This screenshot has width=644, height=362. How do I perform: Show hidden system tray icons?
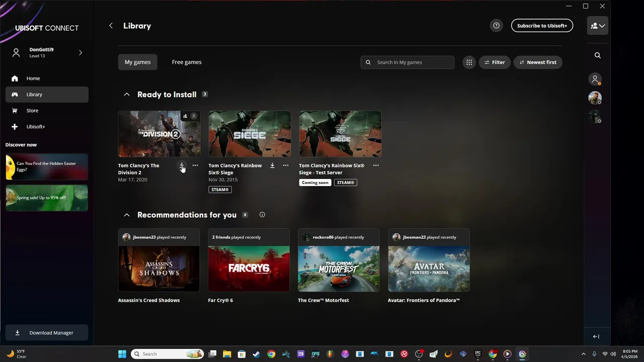click(584, 354)
